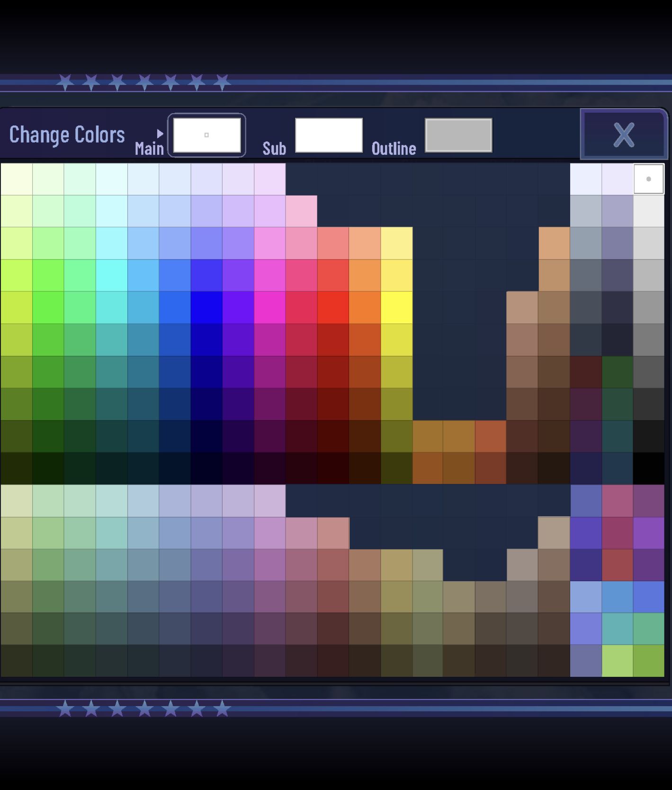Viewport: 672px width, 790px height.
Task: Pick the rust-orange swatch in the brown row
Action: pos(491,436)
